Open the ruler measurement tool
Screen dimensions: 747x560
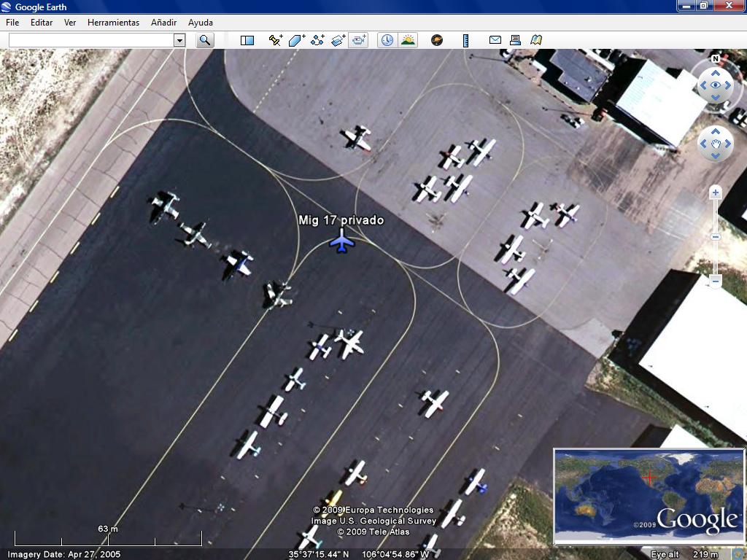465,40
